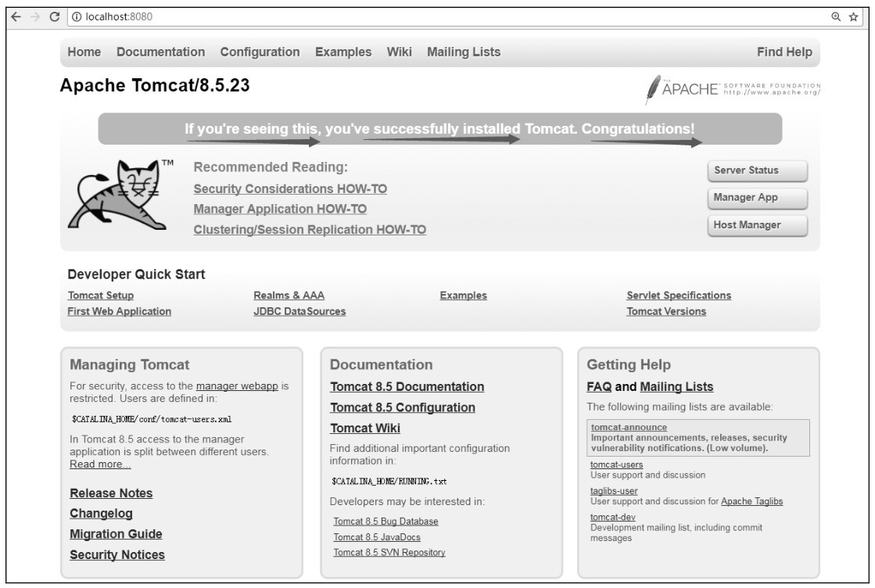Click the browser back arrow
Viewport: 875px width, 588px height.
[16, 16]
